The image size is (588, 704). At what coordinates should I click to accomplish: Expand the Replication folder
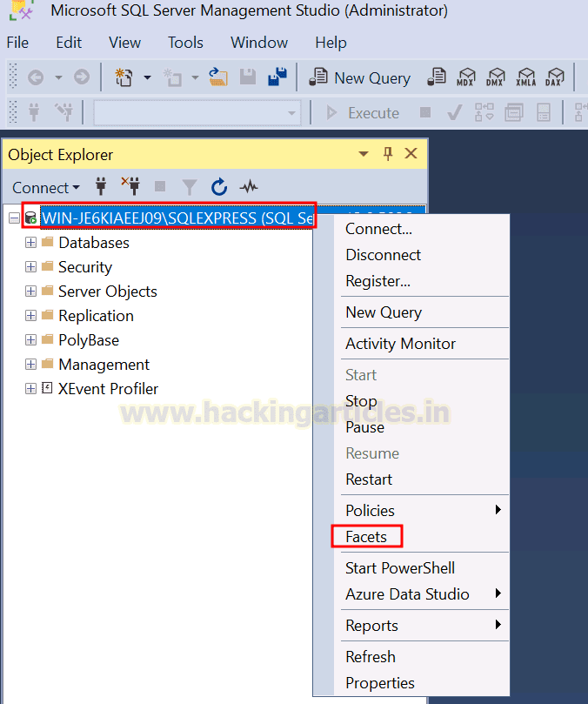pos(30,316)
